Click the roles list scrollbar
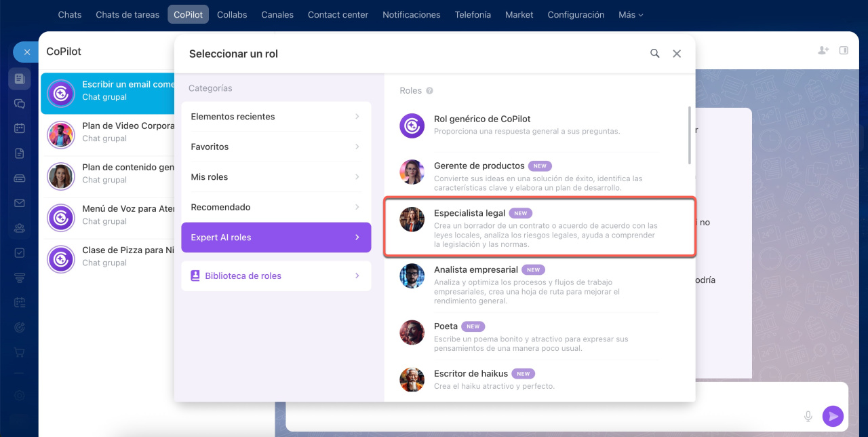Screen dimensions: 868x437 coord(690,134)
